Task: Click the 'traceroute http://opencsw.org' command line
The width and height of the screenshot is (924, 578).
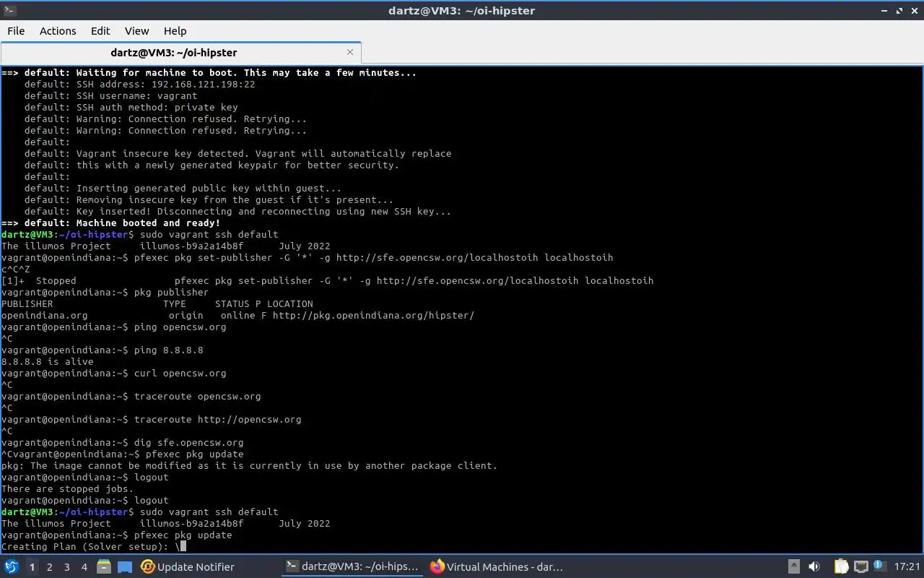Action: [151, 420]
